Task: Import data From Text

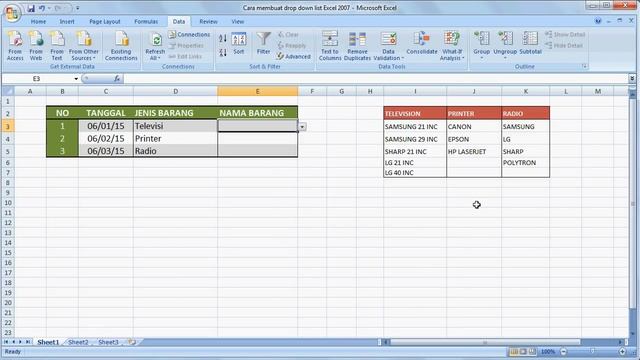Action: pyautogui.click(x=57, y=46)
